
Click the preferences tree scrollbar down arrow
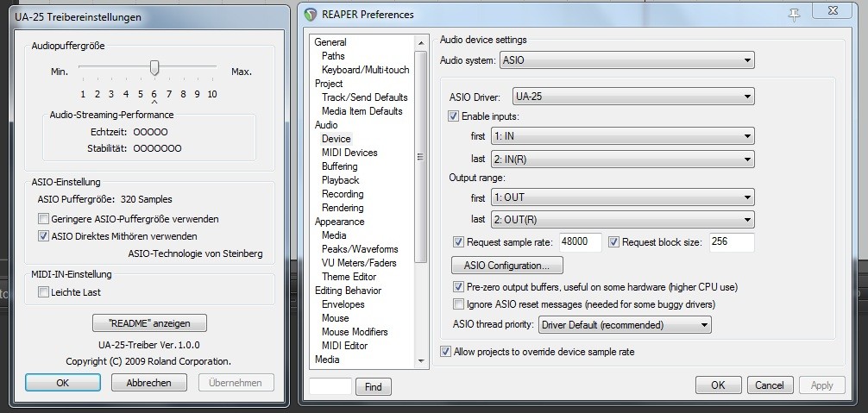pyautogui.click(x=421, y=361)
